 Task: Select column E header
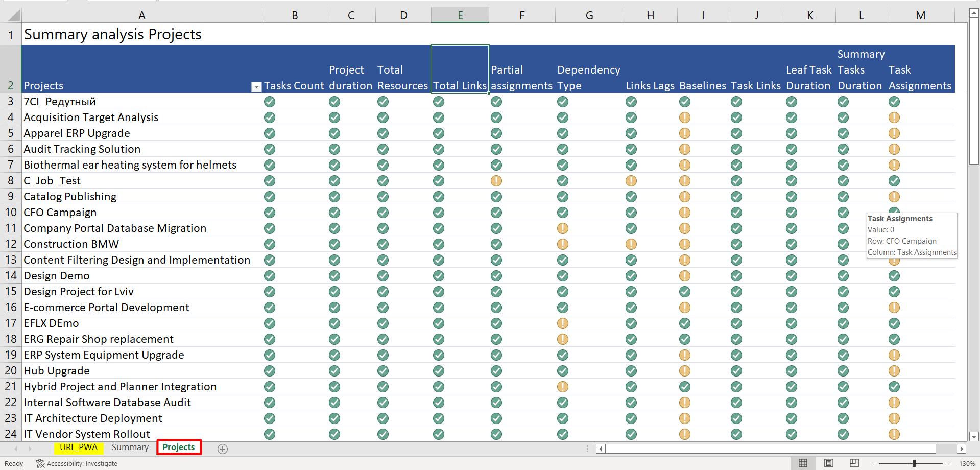(x=460, y=15)
